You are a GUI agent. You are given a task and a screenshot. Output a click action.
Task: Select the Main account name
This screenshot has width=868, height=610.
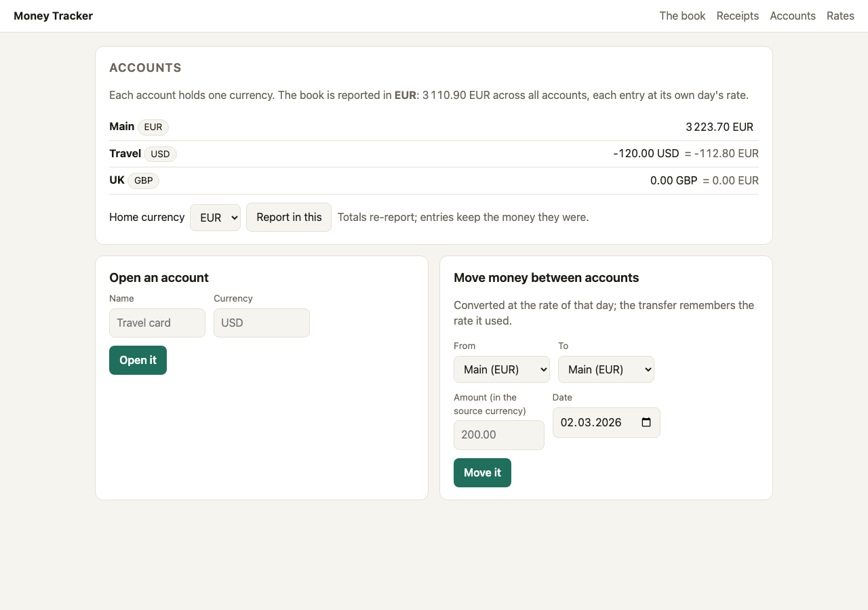122,127
